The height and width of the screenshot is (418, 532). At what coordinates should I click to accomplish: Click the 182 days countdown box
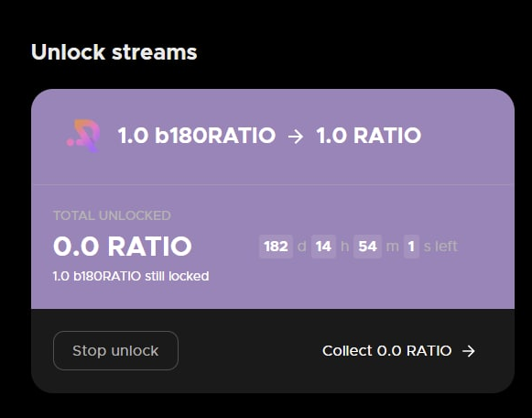pos(276,247)
